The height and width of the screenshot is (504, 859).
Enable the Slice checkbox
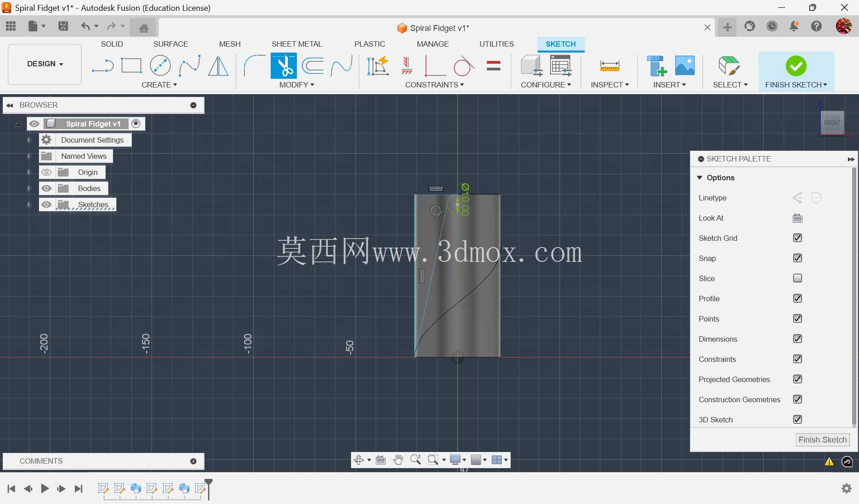pyautogui.click(x=797, y=278)
